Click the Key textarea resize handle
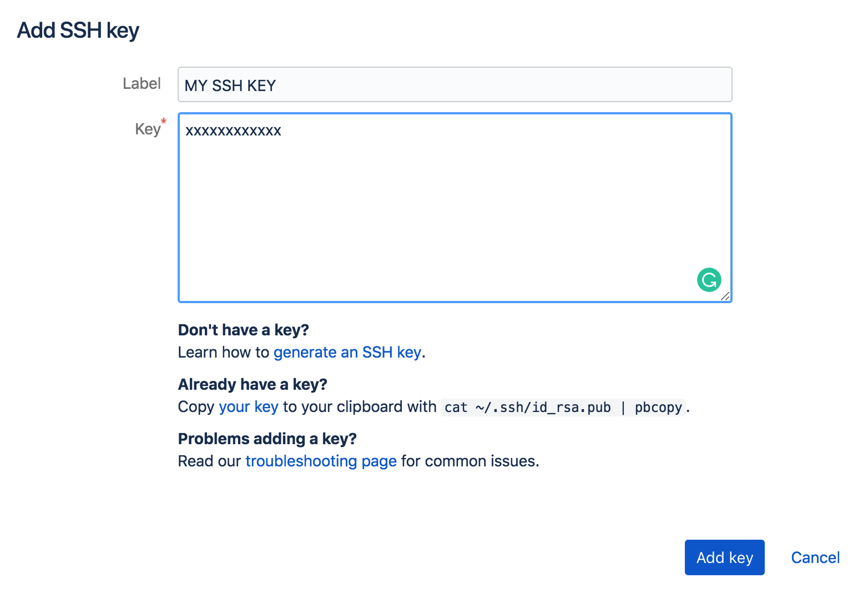This screenshot has width=868, height=593. 725,296
